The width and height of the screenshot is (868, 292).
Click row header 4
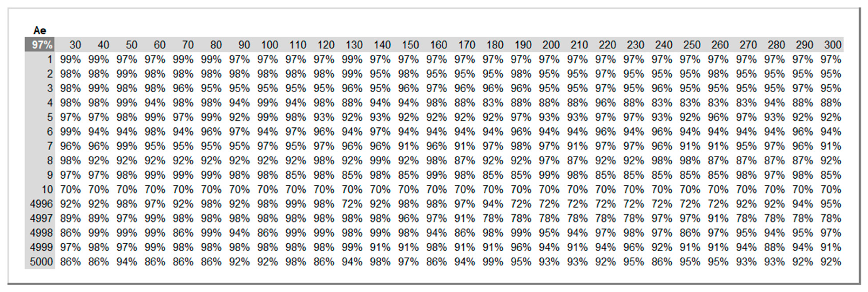49,103
